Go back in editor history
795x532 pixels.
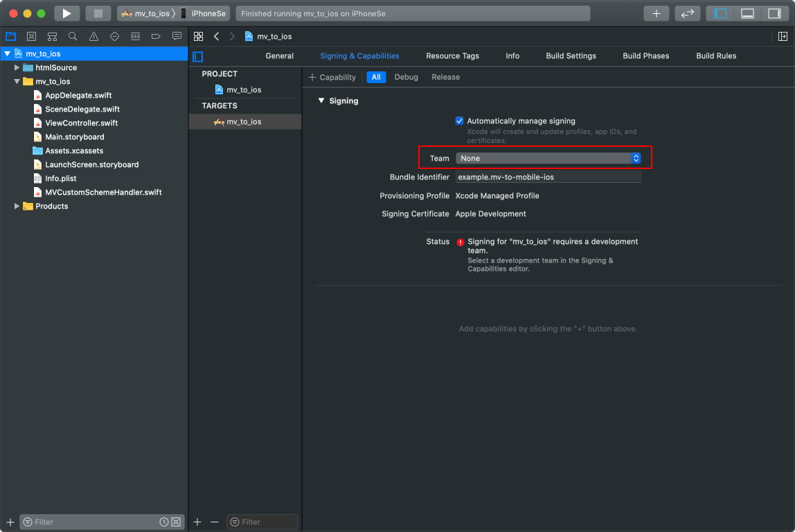(x=217, y=37)
